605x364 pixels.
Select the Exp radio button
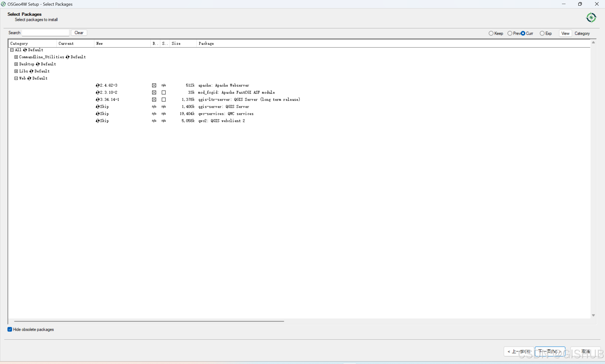542,33
